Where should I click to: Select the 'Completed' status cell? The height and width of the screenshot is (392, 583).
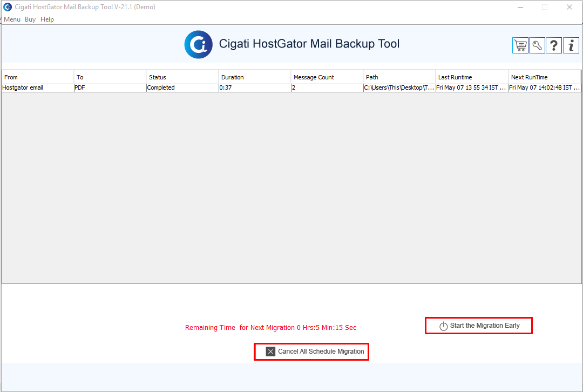click(182, 88)
